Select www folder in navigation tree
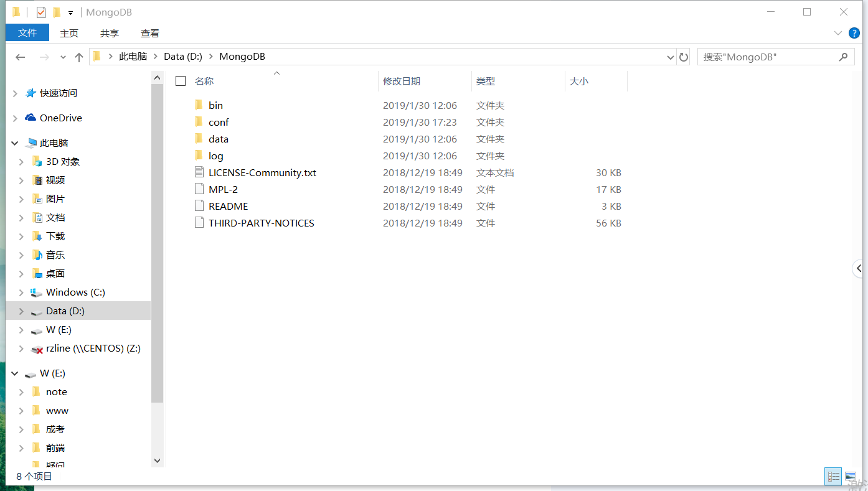Viewport: 868px width, 491px height. (x=57, y=411)
